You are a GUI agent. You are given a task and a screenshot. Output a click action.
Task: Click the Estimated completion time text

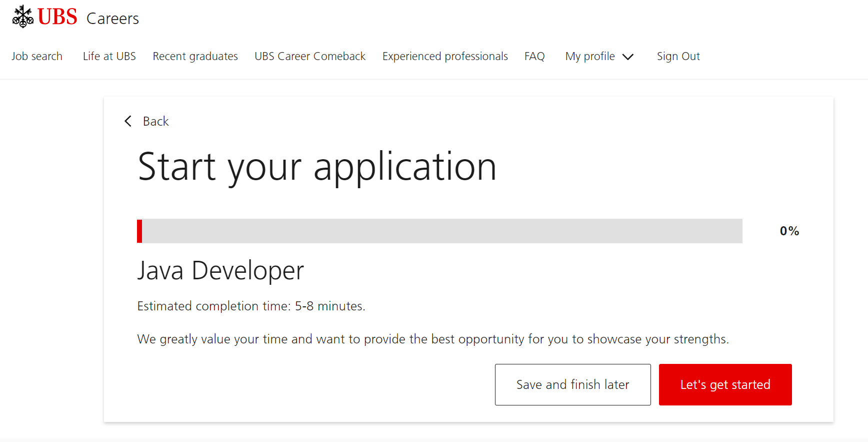click(x=251, y=306)
